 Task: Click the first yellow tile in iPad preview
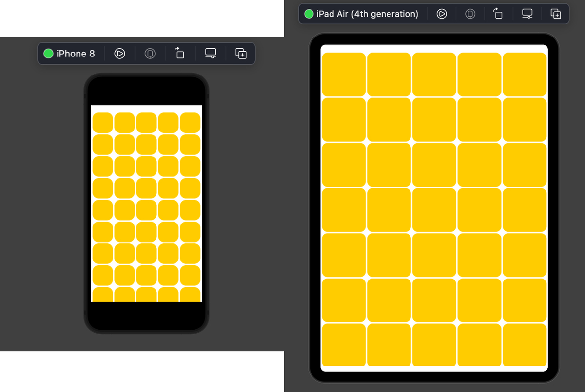tap(344, 75)
